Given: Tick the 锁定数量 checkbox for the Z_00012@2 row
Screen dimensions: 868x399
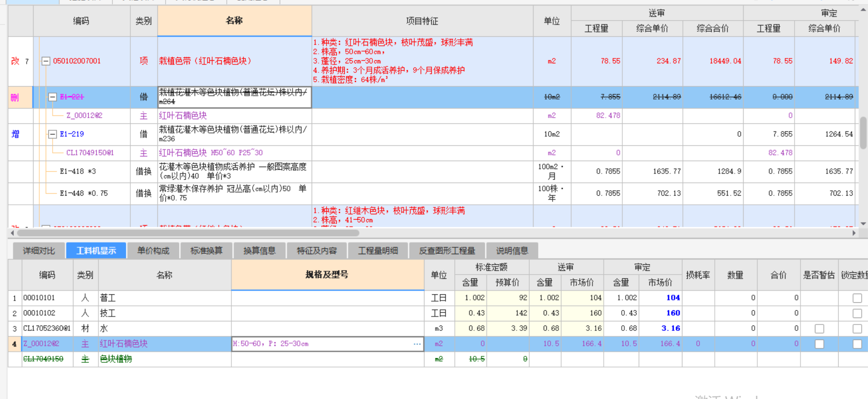Looking at the screenshot, I should tap(857, 344).
